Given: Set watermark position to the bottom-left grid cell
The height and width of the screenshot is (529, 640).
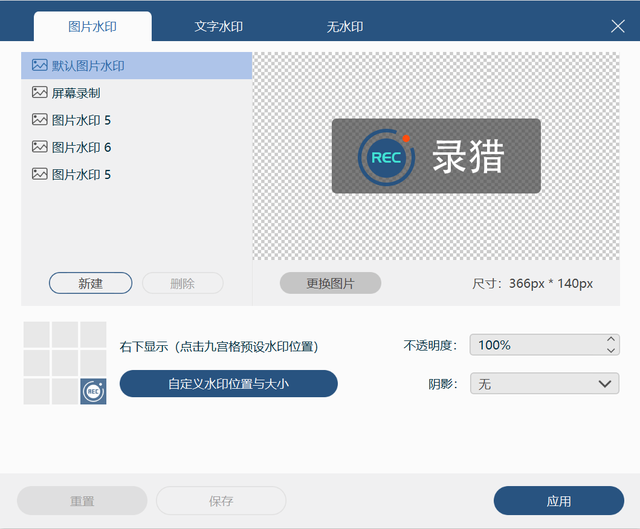Looking at the screenshot, I should (37, 391).
